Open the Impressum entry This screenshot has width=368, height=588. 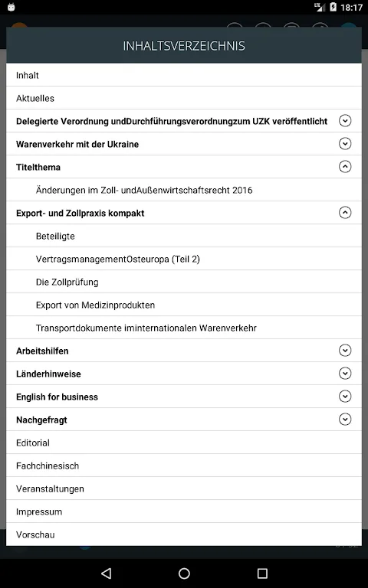184,511
